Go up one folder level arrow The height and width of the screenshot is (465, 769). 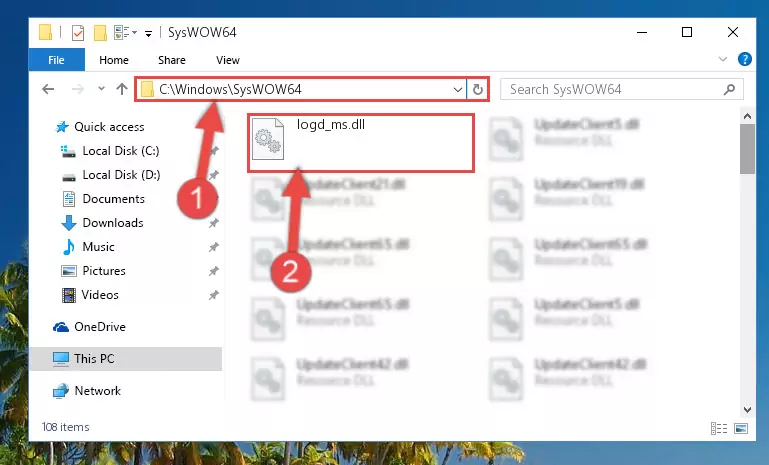coord(122,89)
